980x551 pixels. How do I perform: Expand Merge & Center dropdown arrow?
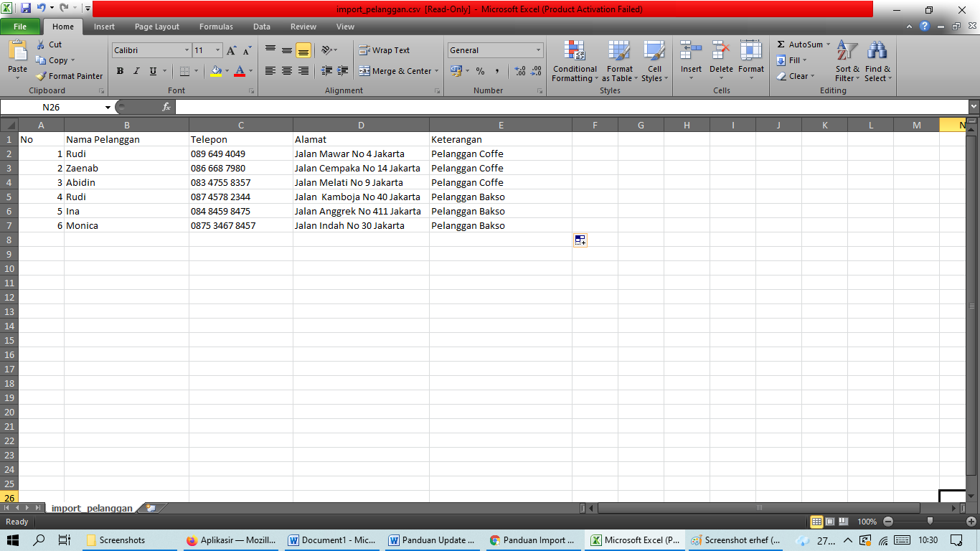[436, 71]
